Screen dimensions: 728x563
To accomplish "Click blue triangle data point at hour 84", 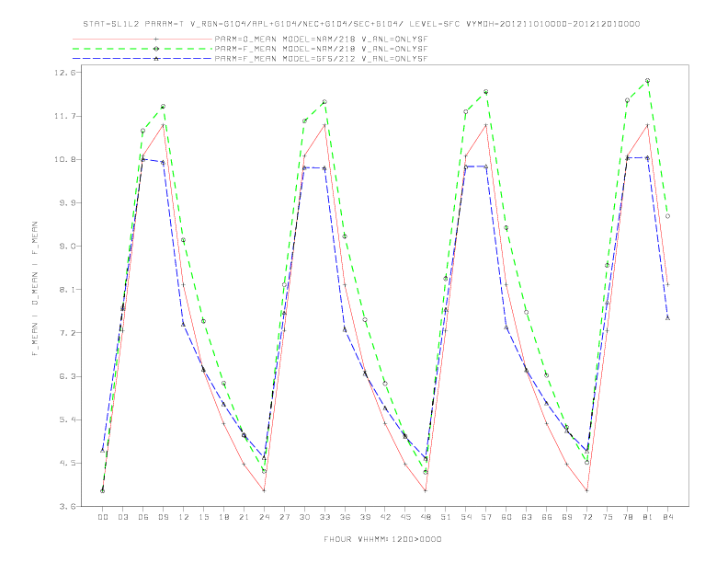I will coord(667,318).
